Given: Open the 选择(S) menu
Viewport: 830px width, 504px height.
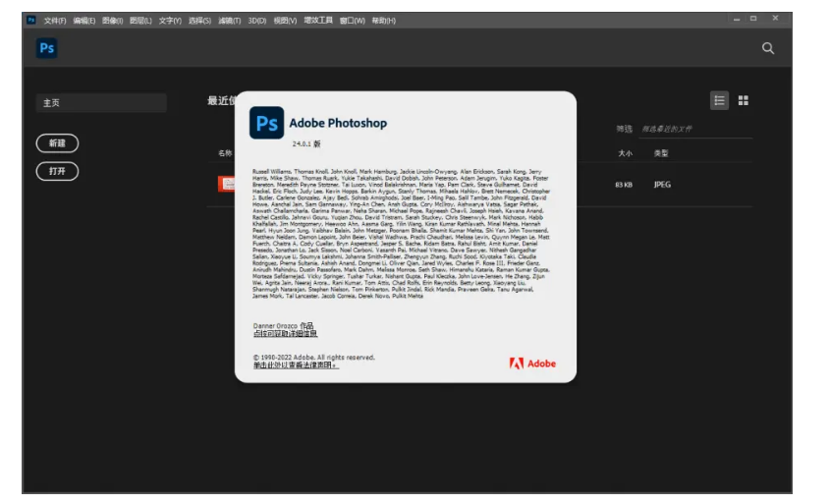Looking at the screenshot, I should tap(199, 21).
